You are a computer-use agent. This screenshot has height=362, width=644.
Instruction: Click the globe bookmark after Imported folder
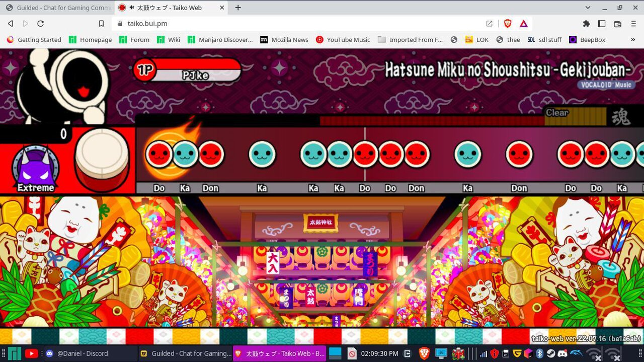(x=454, y=40)
